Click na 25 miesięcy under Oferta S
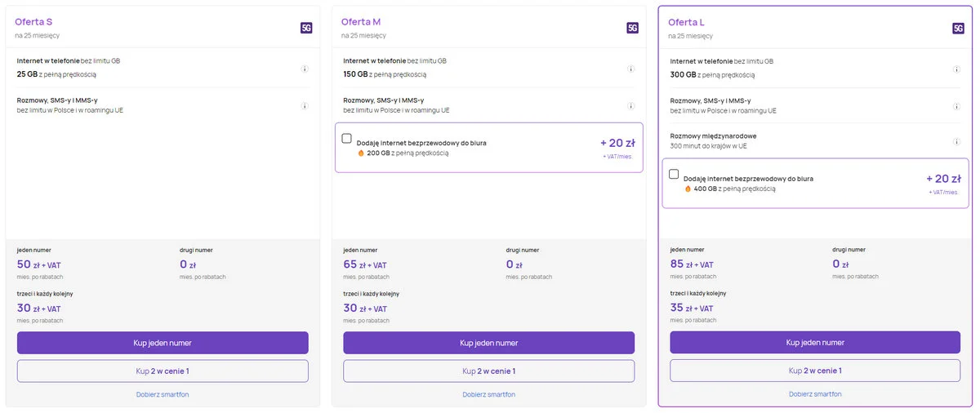This screenshot has height=413, width=980. click(x=37, y=35)
